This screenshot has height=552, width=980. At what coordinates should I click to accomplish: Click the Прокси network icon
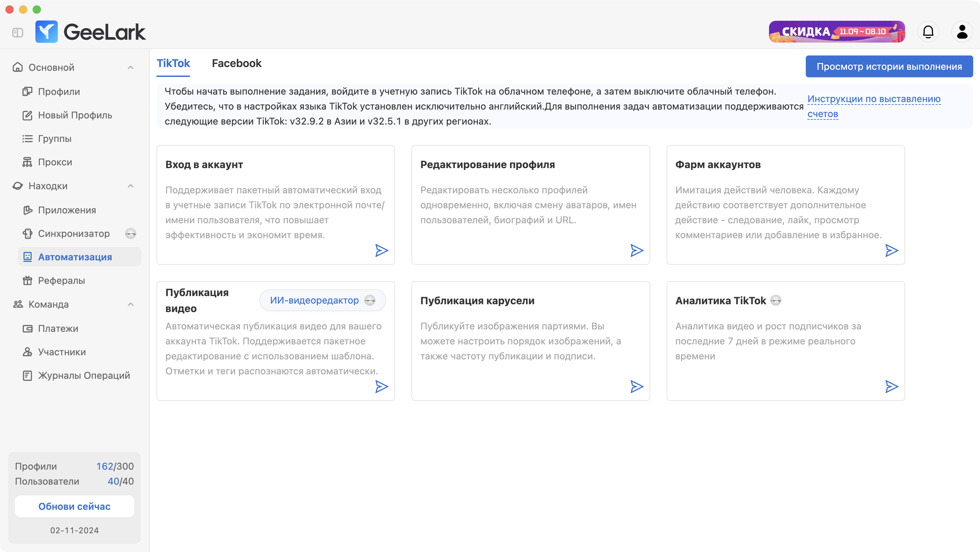coord(27,162)
